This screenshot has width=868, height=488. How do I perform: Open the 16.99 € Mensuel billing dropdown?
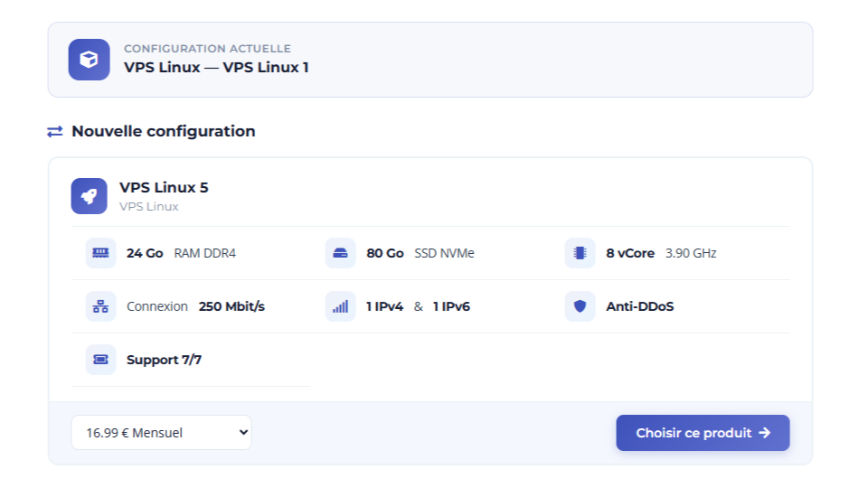click(x=161, y=433)
